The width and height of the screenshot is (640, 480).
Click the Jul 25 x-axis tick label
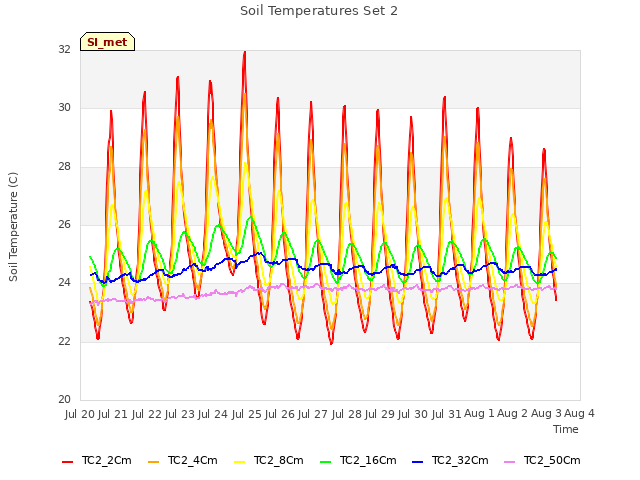pyautogui.click(x=246, y=414)
